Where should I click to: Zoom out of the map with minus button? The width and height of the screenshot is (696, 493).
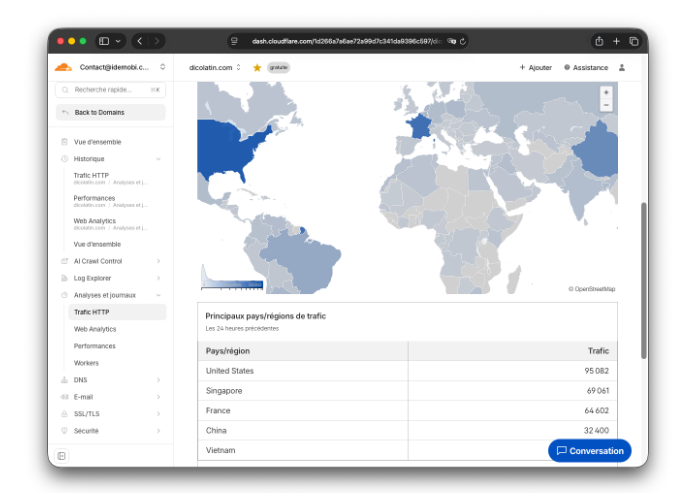(606, 105)
